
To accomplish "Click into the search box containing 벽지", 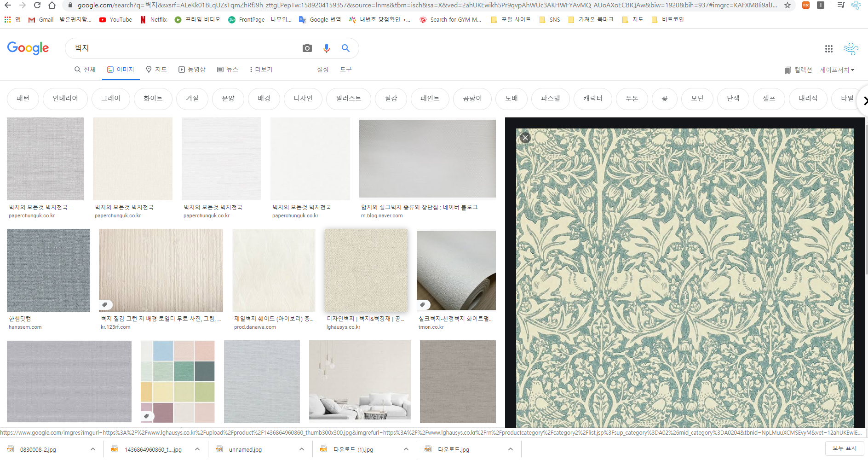I will [x=184, y=48].
